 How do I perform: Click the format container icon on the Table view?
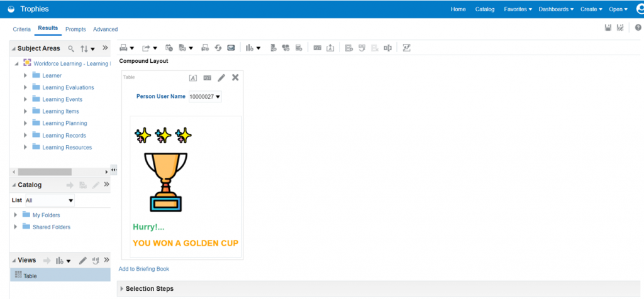193,78
